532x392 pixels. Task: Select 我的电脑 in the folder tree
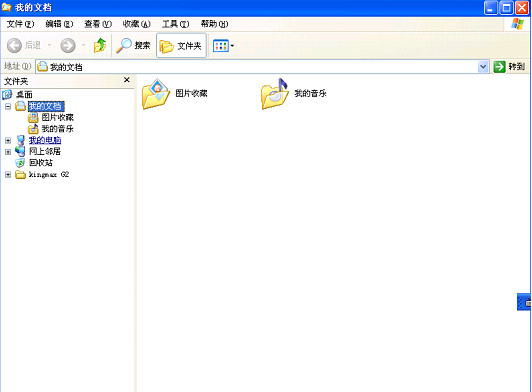[45, 140]
